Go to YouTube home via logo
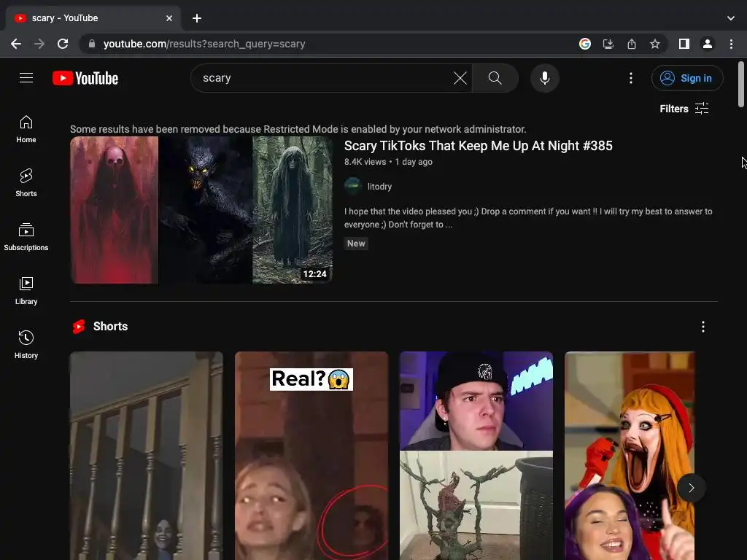 pyautogui.click(x=85, y=78)
